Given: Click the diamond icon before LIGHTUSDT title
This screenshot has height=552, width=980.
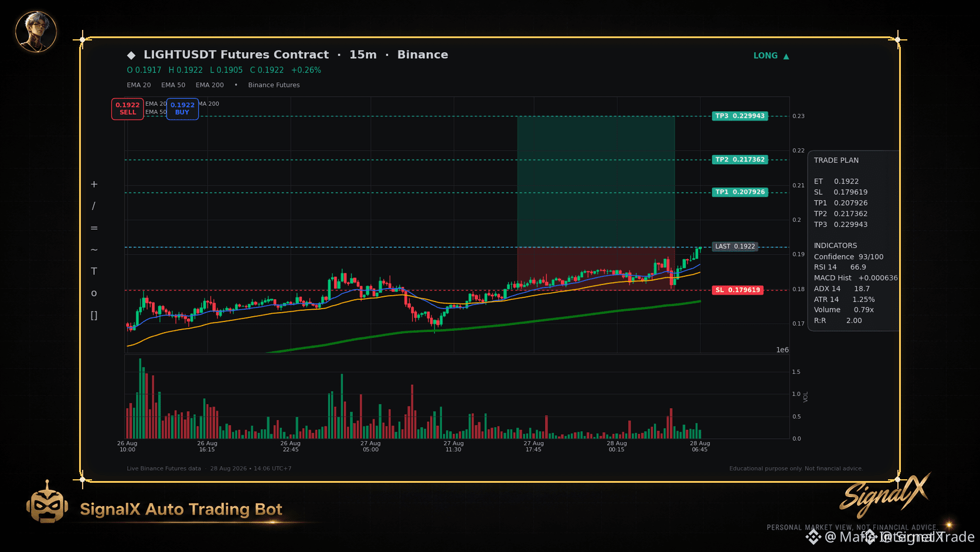Looking at the screenshot, I should pos(131,55).
